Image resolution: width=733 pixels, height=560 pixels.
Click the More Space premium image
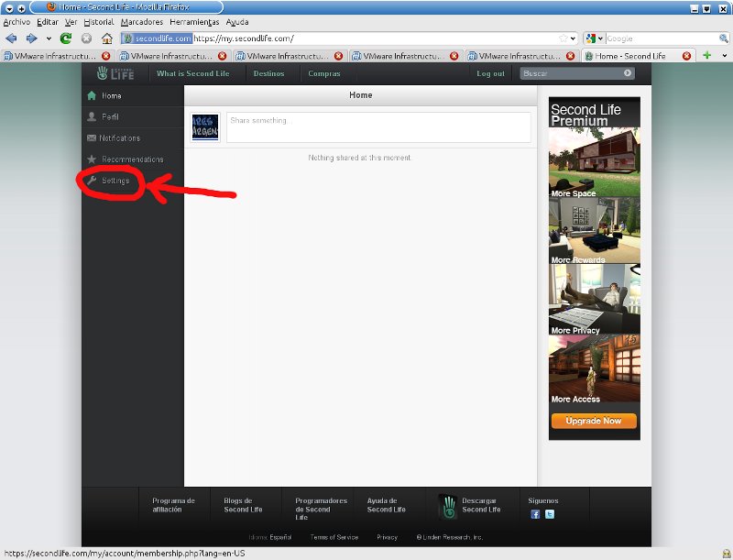[594, 162]
